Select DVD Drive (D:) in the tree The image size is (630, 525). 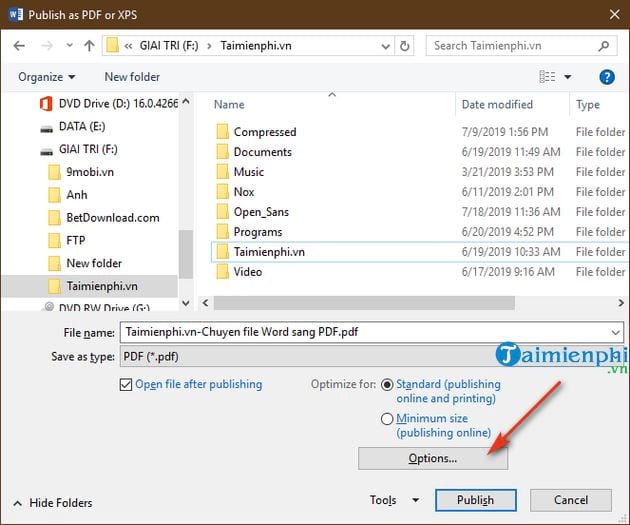point(108,104)
